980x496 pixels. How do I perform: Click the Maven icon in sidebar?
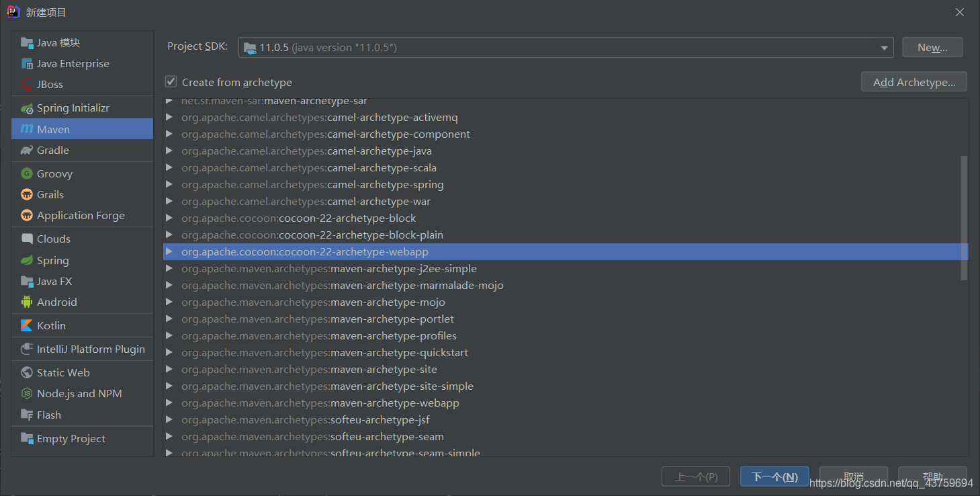(27, 129)
